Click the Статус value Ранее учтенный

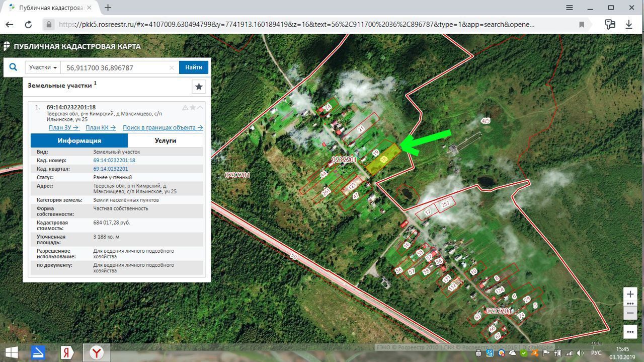tap(112, 177)
